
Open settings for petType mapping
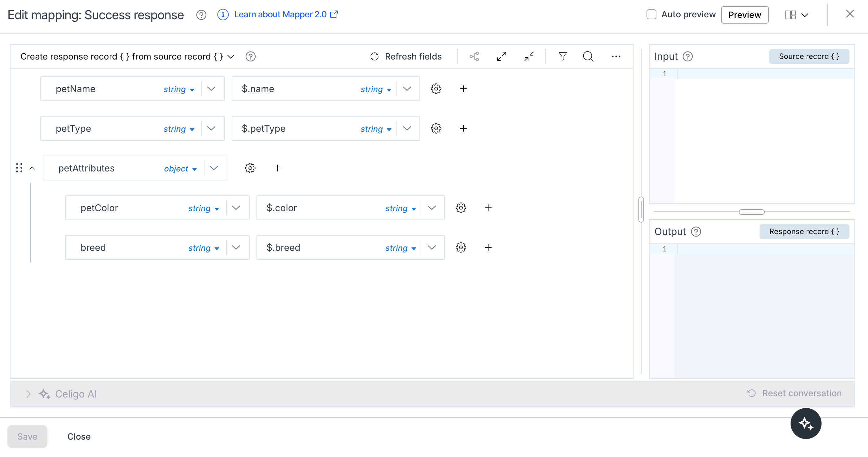click(436, 128)
